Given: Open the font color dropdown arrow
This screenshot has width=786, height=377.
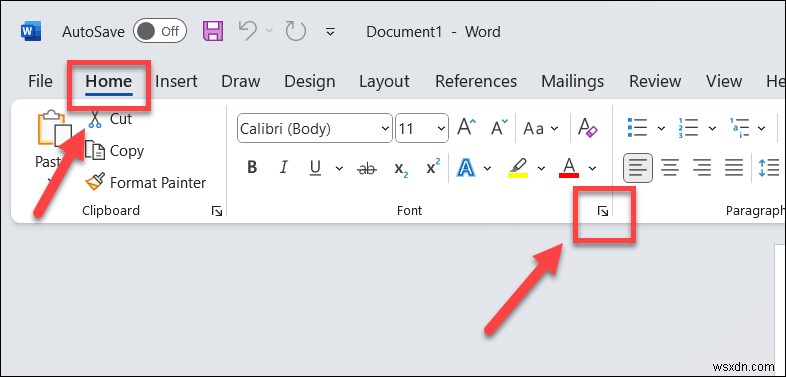Looking at the screenshot, I should pyautogui.click(x=593, y=168).
